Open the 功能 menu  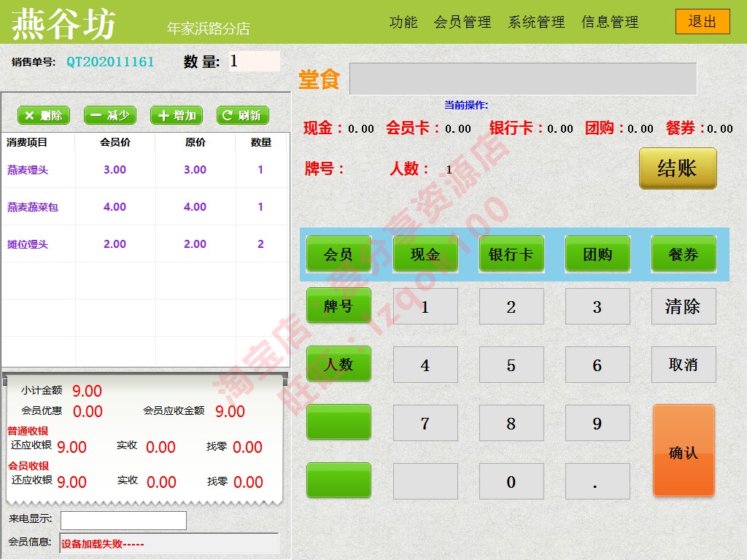[403, 22]
